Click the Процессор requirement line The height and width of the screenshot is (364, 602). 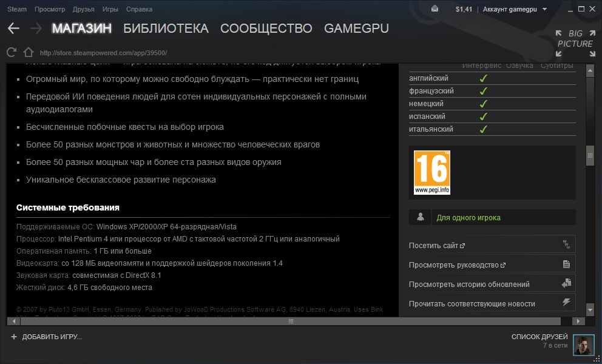178,239
